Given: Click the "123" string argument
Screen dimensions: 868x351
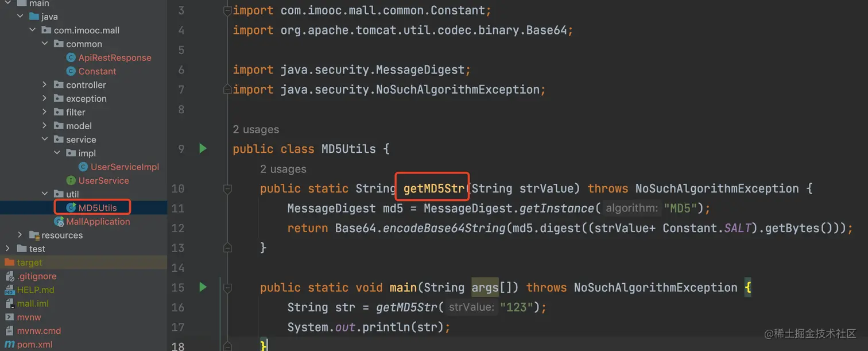Looking at the screenshot, I should click(x=517, y=307).
